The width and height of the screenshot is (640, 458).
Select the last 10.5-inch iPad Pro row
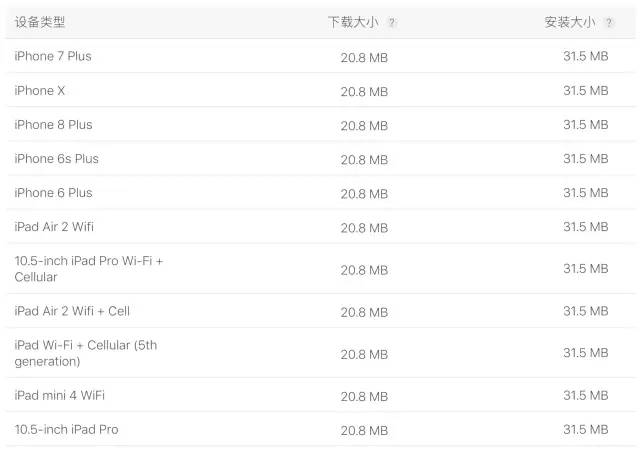pyautogui.click(x=320, y=429)
